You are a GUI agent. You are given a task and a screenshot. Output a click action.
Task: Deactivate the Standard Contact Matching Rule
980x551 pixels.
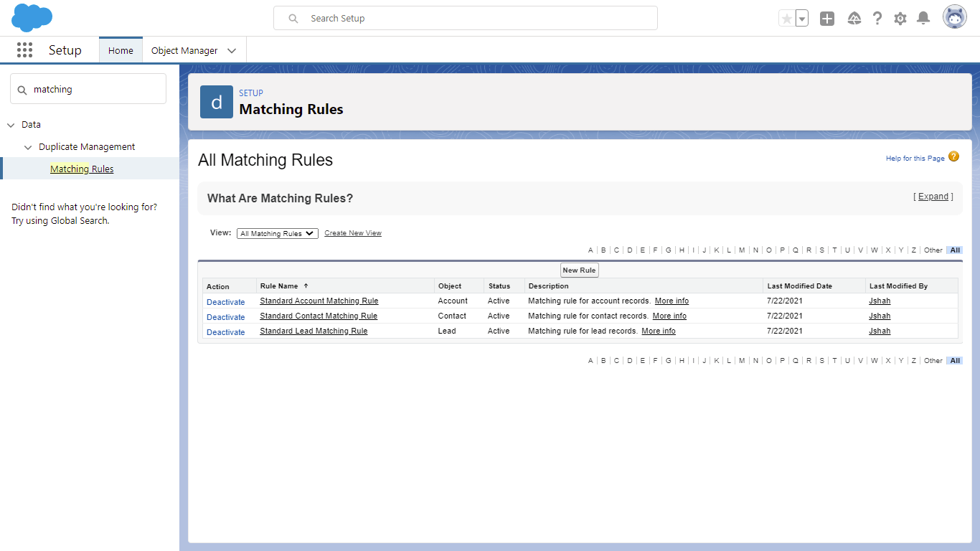pos(226,317)
